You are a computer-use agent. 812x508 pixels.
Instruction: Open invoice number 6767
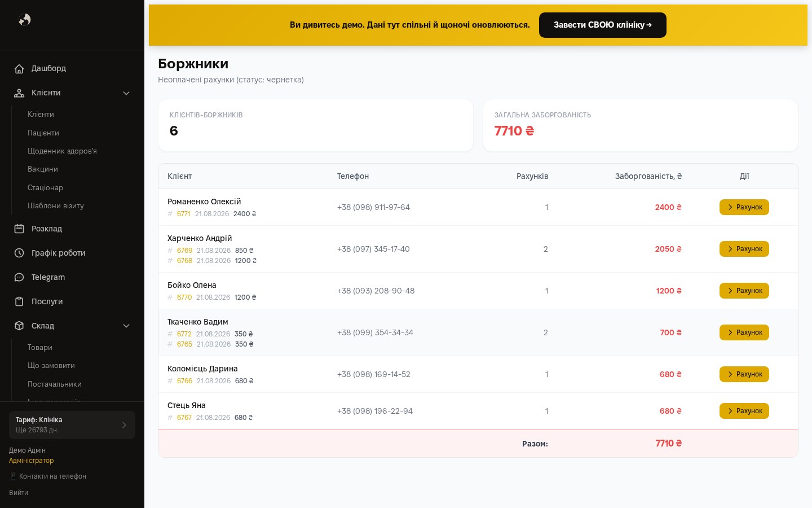(184, 418)
